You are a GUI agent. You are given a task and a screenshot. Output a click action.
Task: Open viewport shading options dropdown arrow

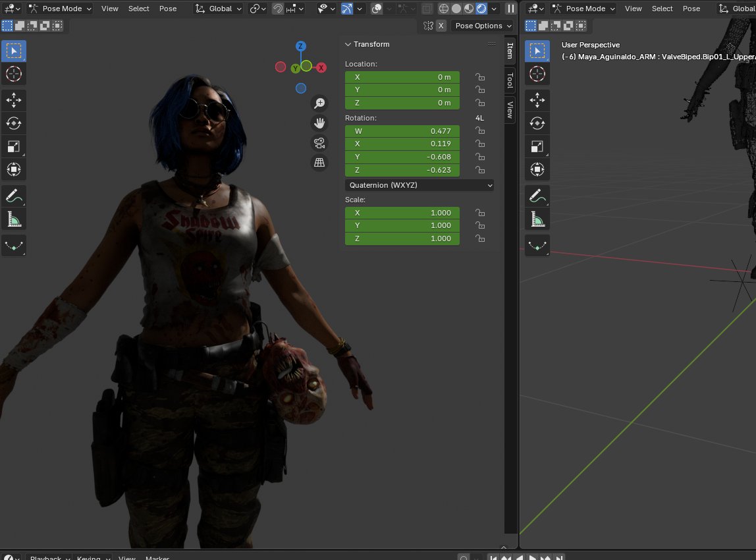pyautogui.click(x=494, y=9)
